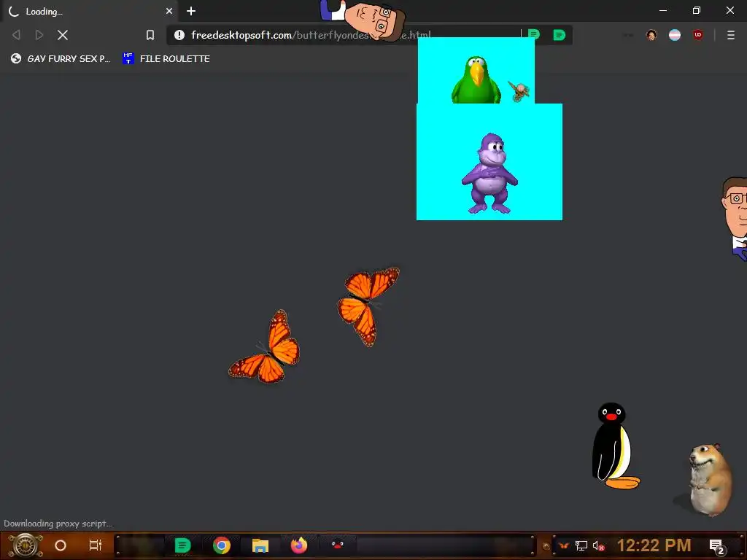The width and height of the screenshot is (747, 560).
Task: Go back to the previous page
Action: [x=16, y=35]
